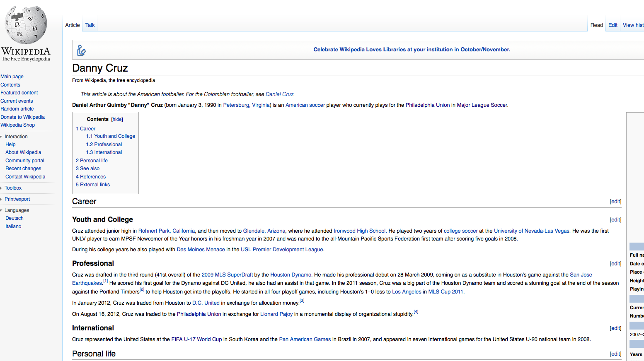
Task: Edit the Professional section
Action: tap(615, 264)
